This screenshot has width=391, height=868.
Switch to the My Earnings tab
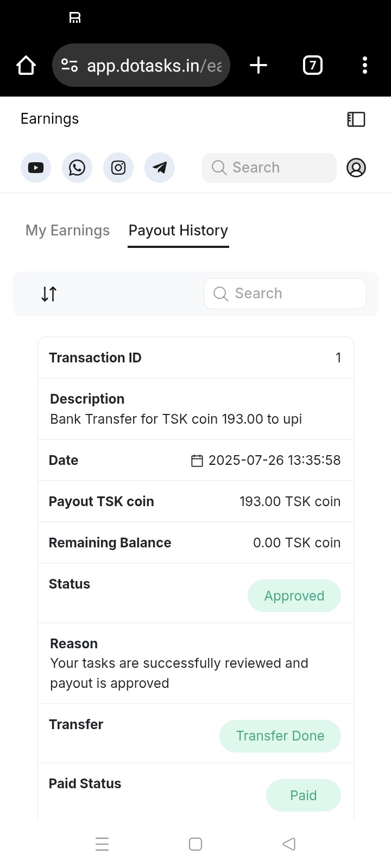67,231
